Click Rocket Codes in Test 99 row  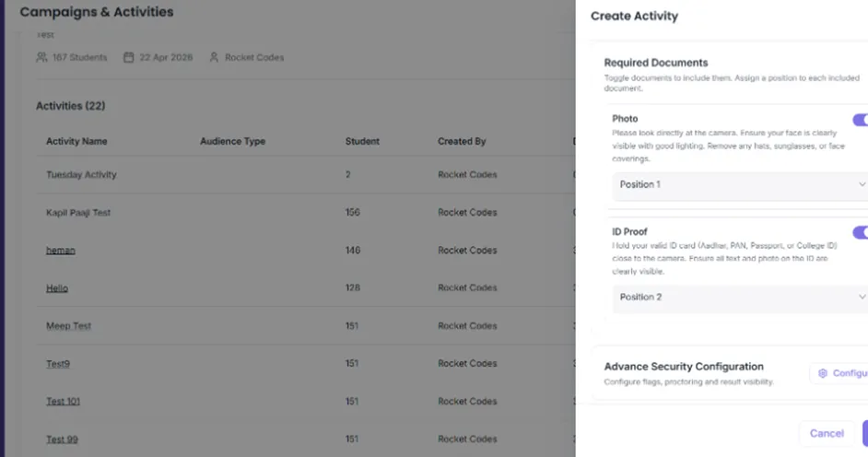click(467, 439)
